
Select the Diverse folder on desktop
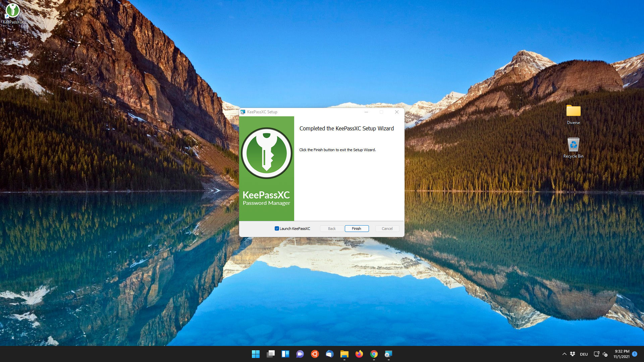click(574, 115)
